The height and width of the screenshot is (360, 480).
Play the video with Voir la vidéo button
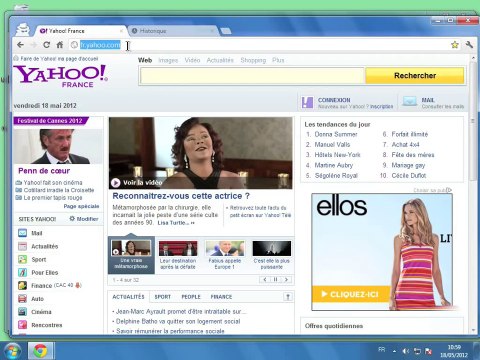click(137, 183)
